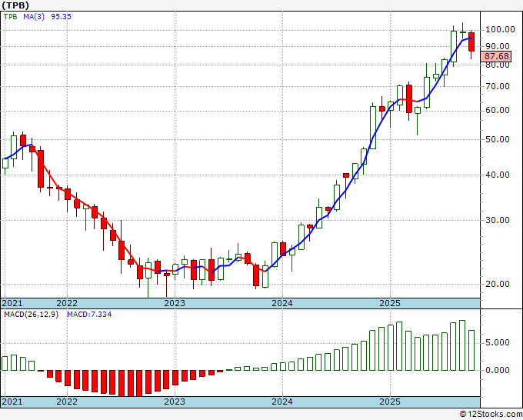Click the (TPB) chart title
Screen dimensions: 523x420
click(x=15, y=5)
